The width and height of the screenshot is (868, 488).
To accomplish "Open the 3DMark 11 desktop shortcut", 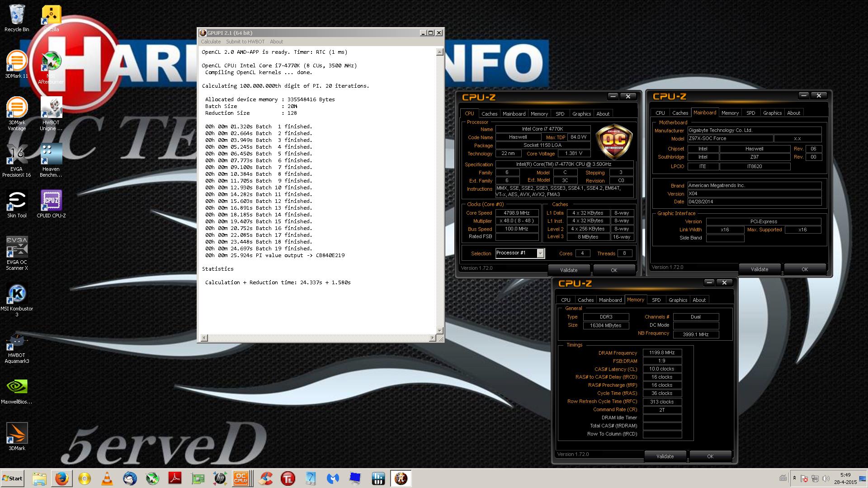I will coord(17,64).
